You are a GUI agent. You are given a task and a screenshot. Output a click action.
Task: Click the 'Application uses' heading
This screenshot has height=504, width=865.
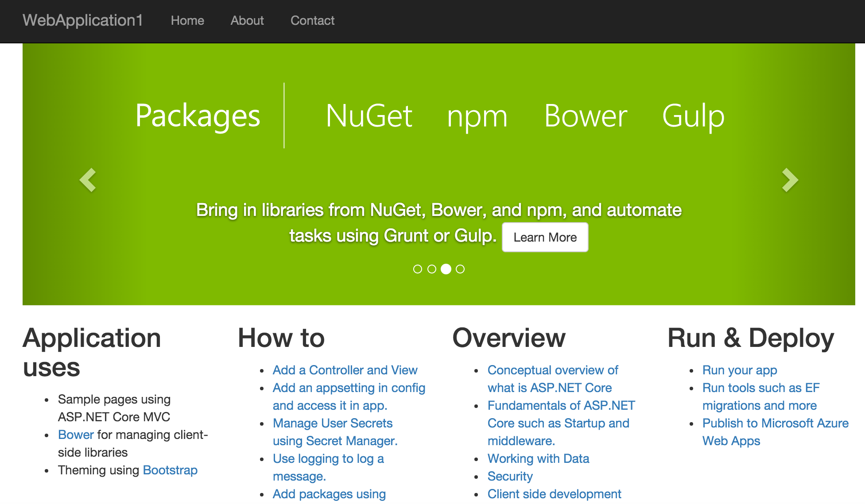92,353
